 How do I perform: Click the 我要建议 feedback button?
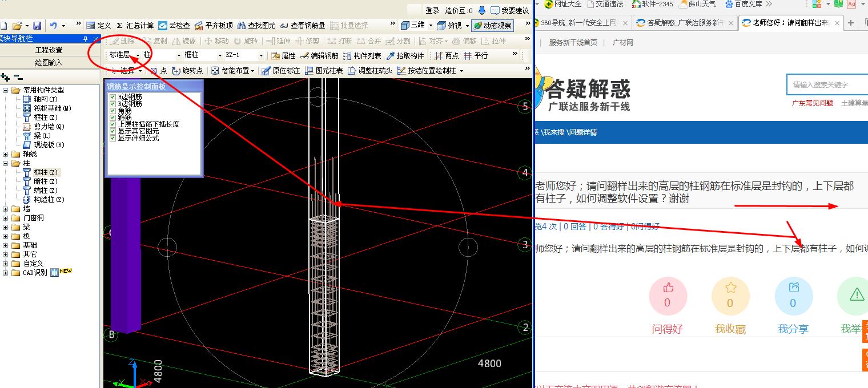510,11
